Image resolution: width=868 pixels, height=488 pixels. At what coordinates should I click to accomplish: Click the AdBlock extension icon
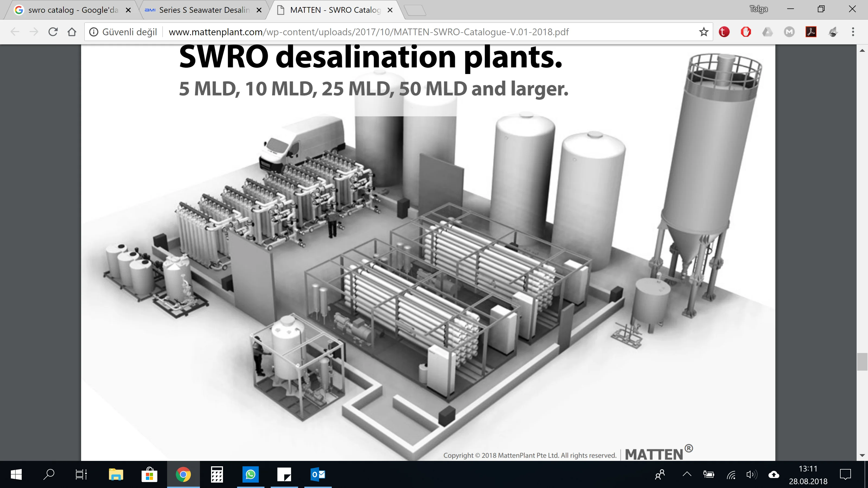coord(746,32)
